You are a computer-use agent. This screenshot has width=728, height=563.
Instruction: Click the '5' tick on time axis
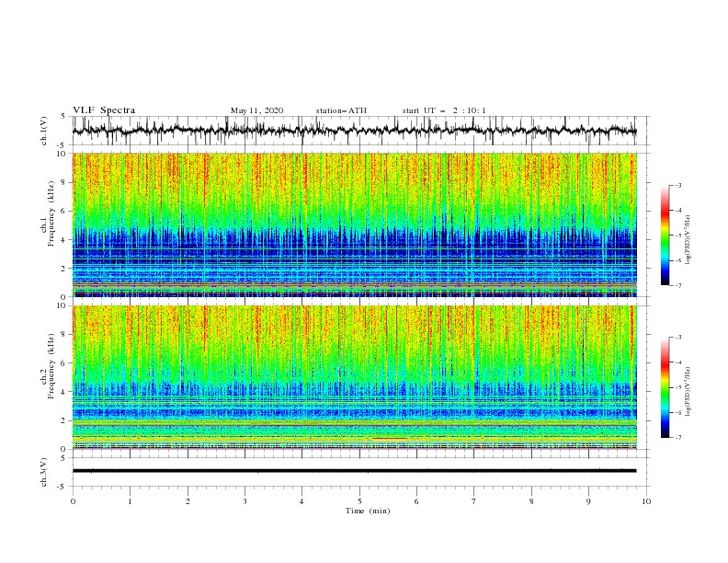tap(359, 501)
